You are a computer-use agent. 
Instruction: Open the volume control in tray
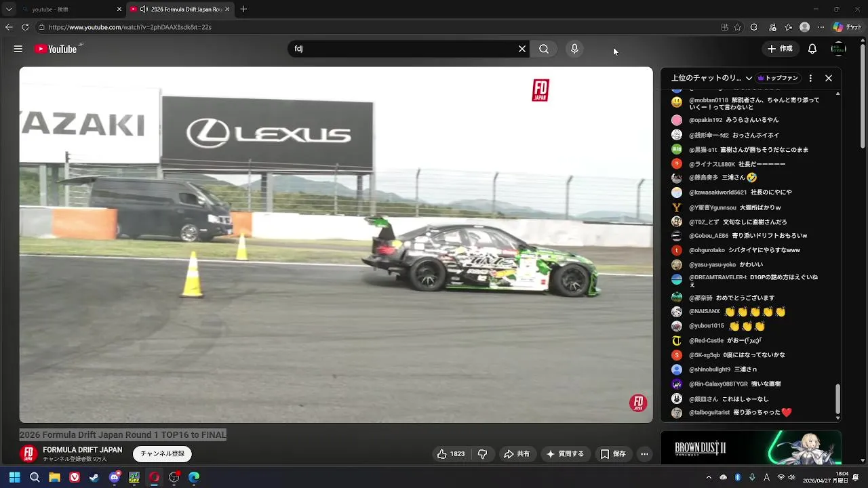[791, 477]
